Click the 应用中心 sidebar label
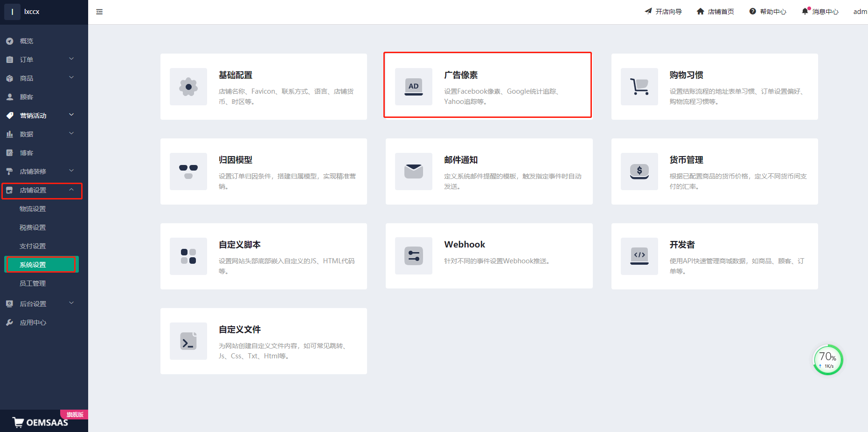The width and height of the screenshot is (868, 432). tap(33, 322)
